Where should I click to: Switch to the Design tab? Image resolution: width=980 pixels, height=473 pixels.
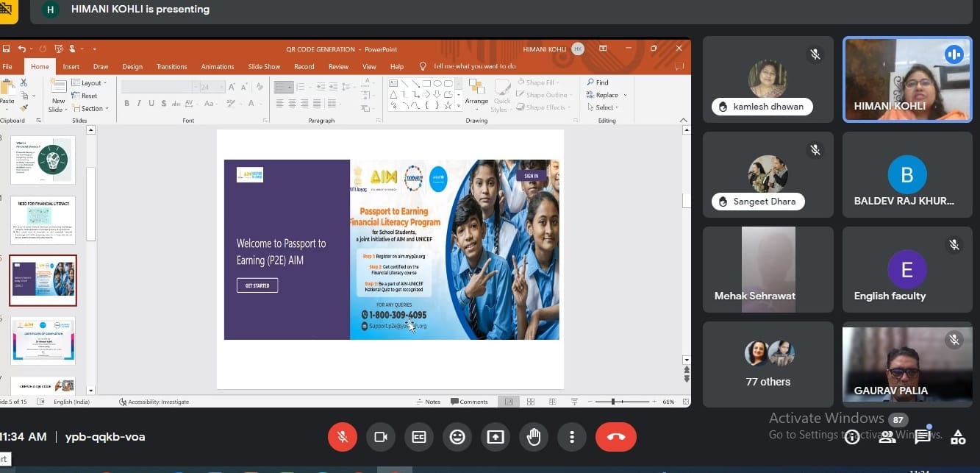[132, 66]
